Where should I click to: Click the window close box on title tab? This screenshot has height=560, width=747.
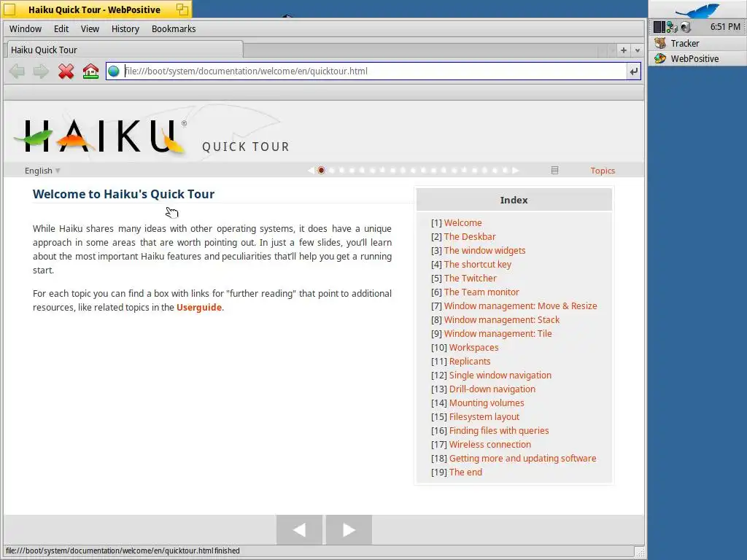(x=10, y=9)
